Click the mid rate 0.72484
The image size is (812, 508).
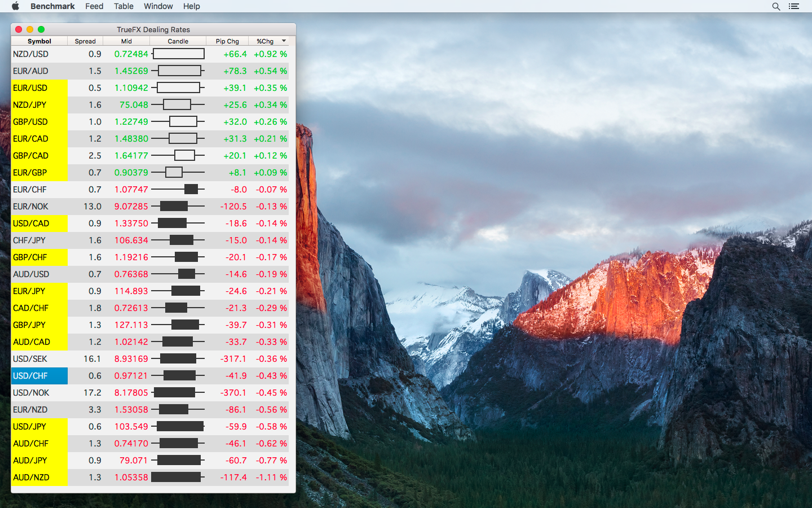coord(131,54)
